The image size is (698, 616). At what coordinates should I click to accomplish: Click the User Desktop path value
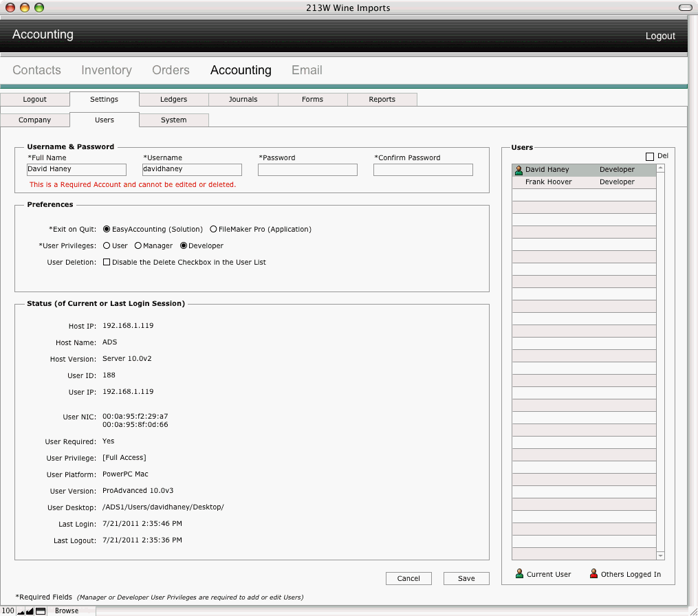click(x=164, y=507)
